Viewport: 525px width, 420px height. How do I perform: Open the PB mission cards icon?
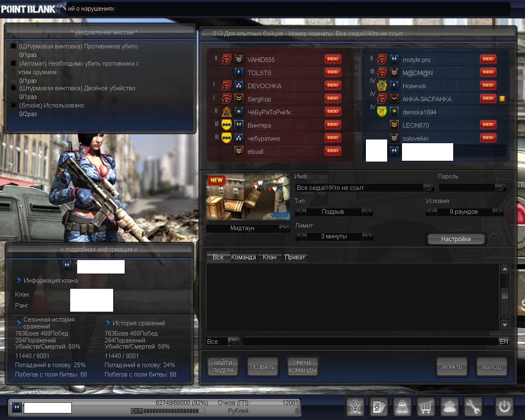click(x=378, y=407)
